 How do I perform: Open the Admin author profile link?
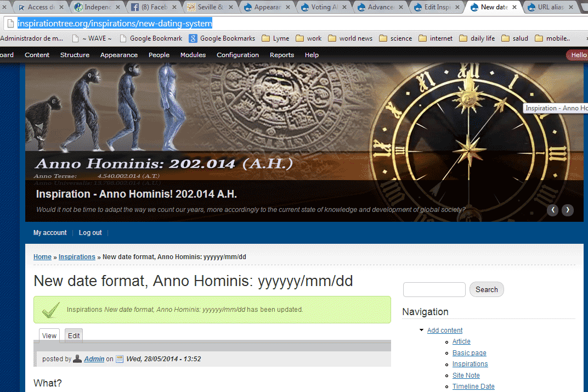click(94, 359)
